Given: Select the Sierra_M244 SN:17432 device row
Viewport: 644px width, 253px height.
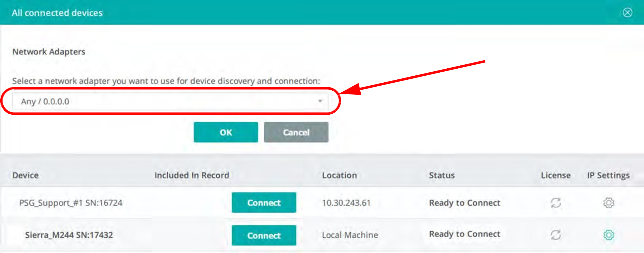Looking at the screenshot, I should point(322,235).
